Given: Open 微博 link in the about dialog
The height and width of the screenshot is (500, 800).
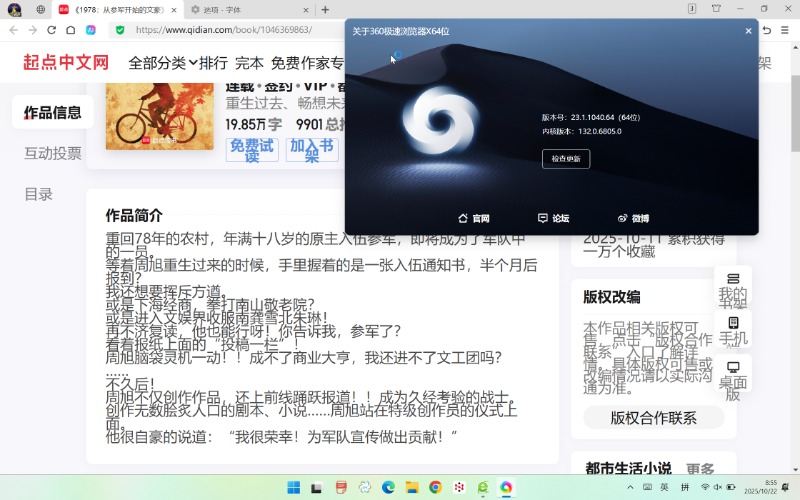Looking at the screenshot, I should [633, 218].
